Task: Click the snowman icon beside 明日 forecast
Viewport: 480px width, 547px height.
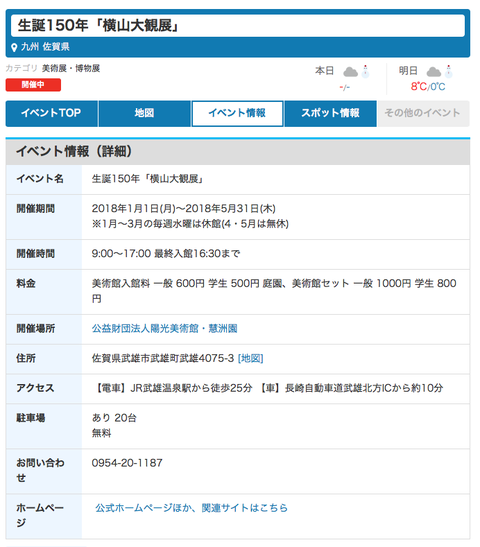Action: (x=449, y=71)
